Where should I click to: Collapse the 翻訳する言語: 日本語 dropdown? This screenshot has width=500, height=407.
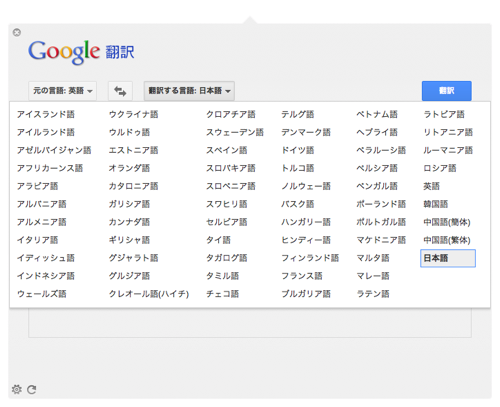coord(189,91)
